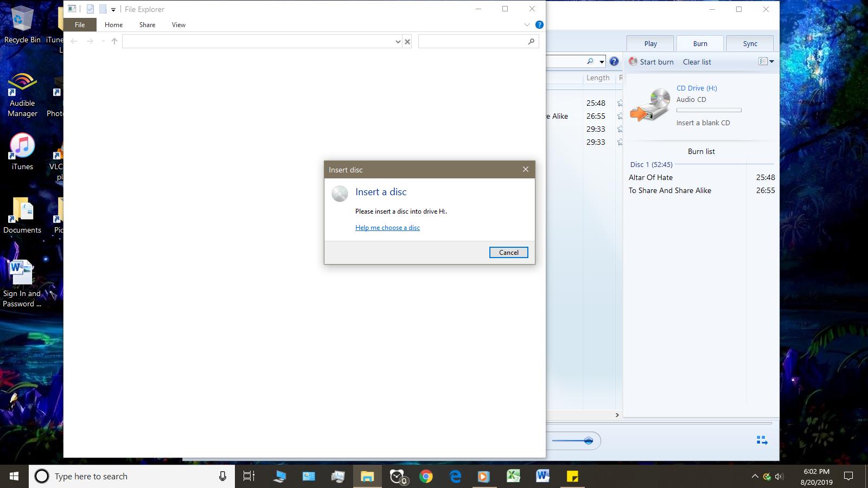Click Start burn in Media Player

[x=651, y=62]
